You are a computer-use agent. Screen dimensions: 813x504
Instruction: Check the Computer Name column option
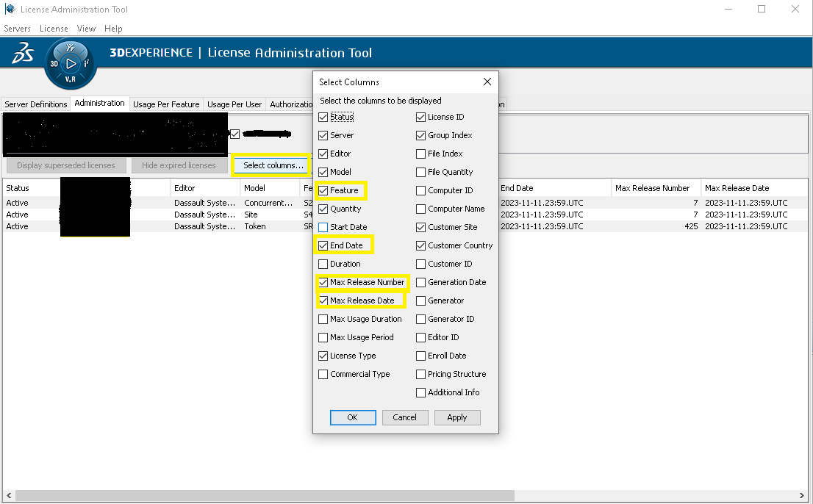pos(421,209)
